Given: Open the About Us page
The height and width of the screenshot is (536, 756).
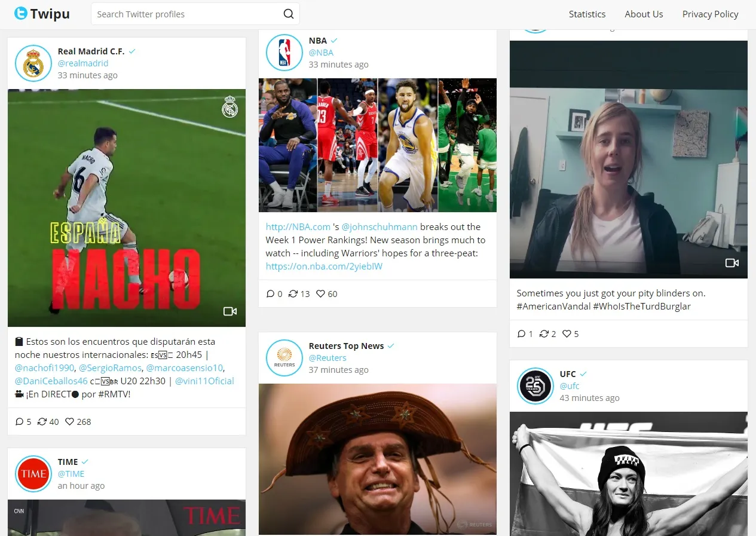Looking at the screenshot, I should coord(644,14).
